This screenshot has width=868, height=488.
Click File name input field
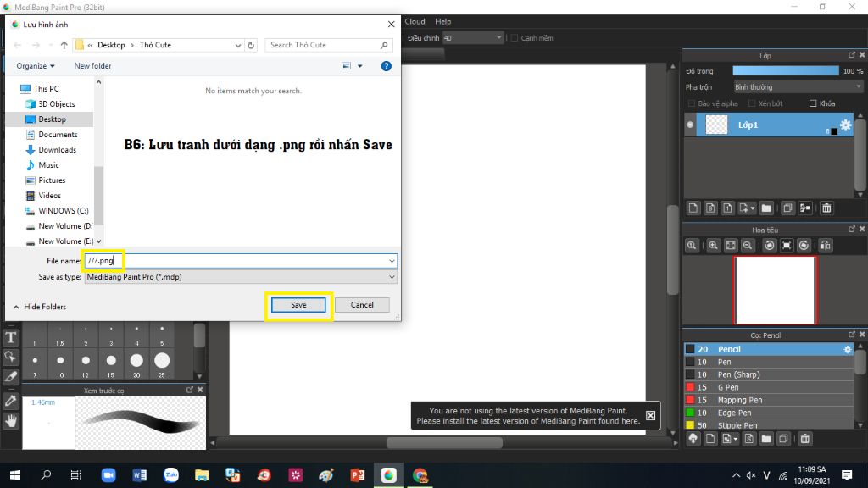236,261
